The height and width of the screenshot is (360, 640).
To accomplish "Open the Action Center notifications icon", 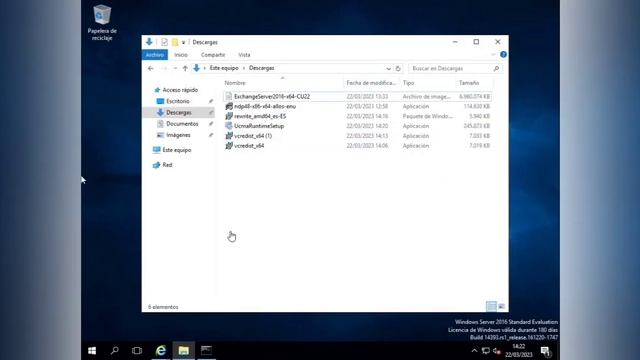I will point(546,351).
